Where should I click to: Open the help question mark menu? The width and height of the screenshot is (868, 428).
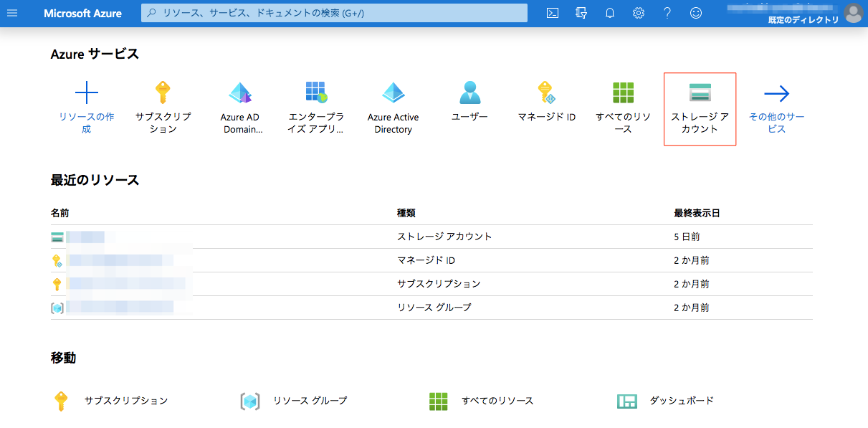pos(667,13)
